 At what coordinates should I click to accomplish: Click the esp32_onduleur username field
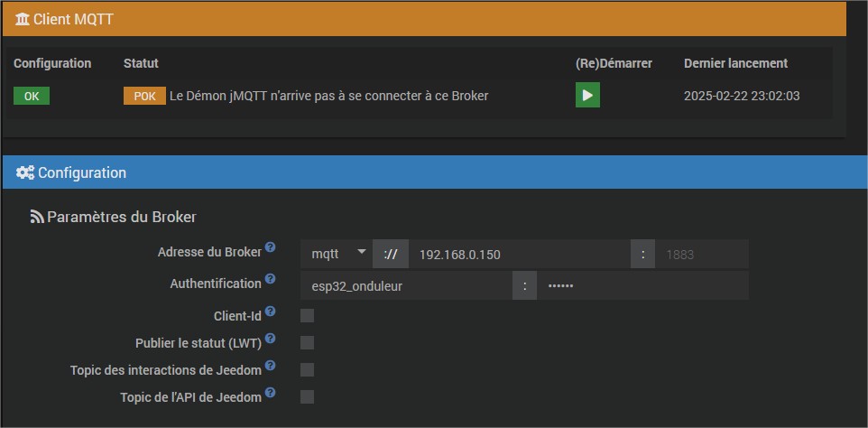[x=406, y=286]
